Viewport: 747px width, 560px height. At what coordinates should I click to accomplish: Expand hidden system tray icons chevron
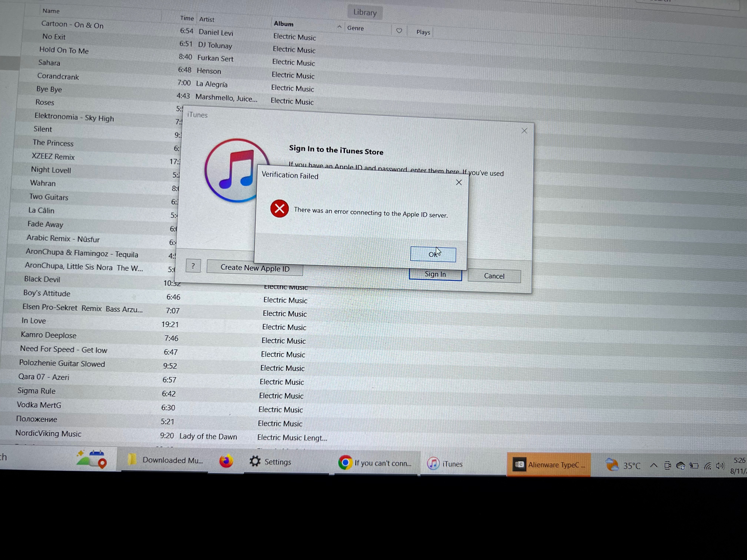pyautogui.click(x=653, y=466)
